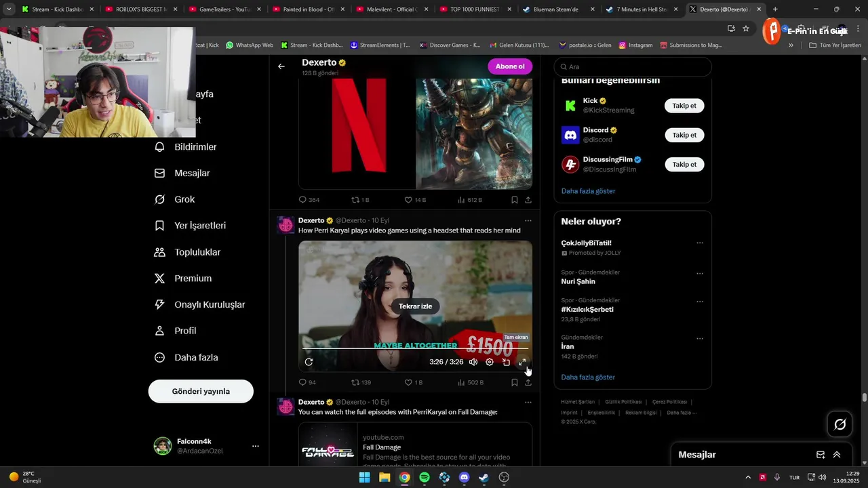Like the Perri Karyal video post
The image size is (868, 488).
408,382
